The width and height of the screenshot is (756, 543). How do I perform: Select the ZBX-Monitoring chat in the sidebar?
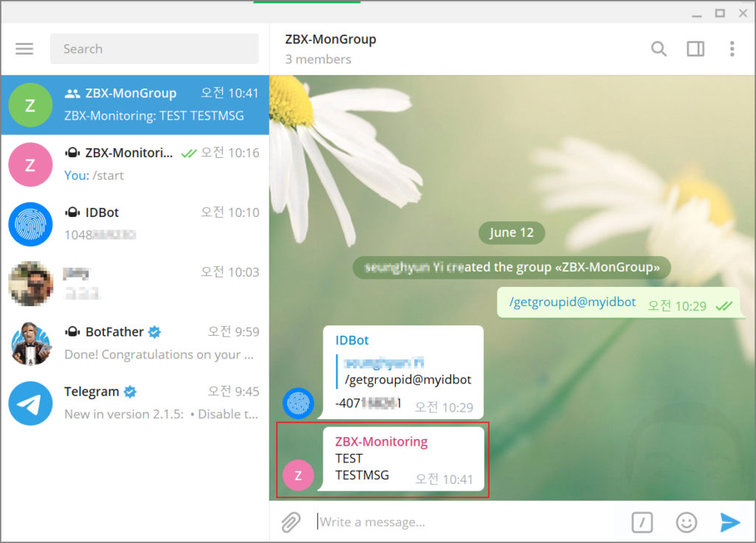(133, 164)
